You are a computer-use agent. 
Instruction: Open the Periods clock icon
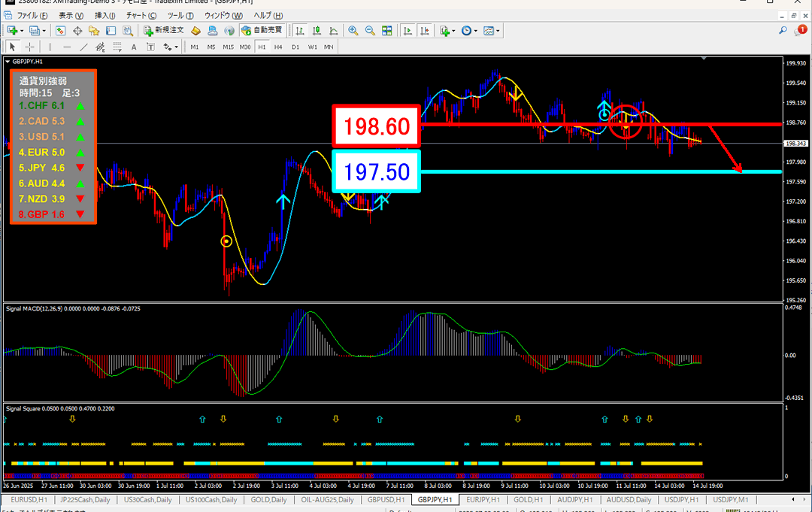[x=466, y=31]
